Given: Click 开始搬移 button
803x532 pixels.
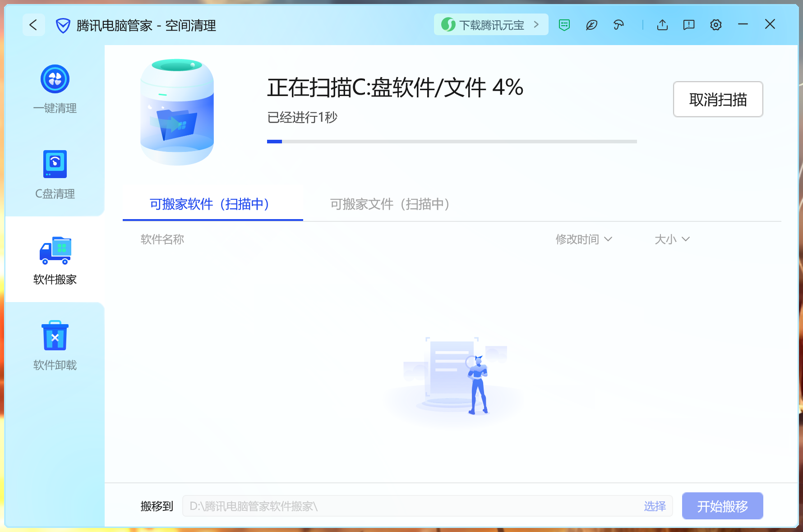Looking at the screenshot, I should (x=722, y=506).
